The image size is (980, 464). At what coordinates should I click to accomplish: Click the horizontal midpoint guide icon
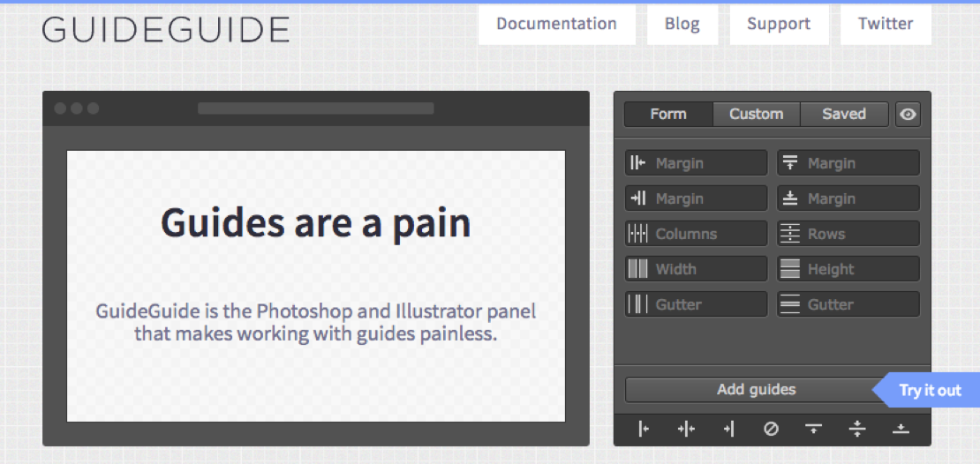pos(857,429)
